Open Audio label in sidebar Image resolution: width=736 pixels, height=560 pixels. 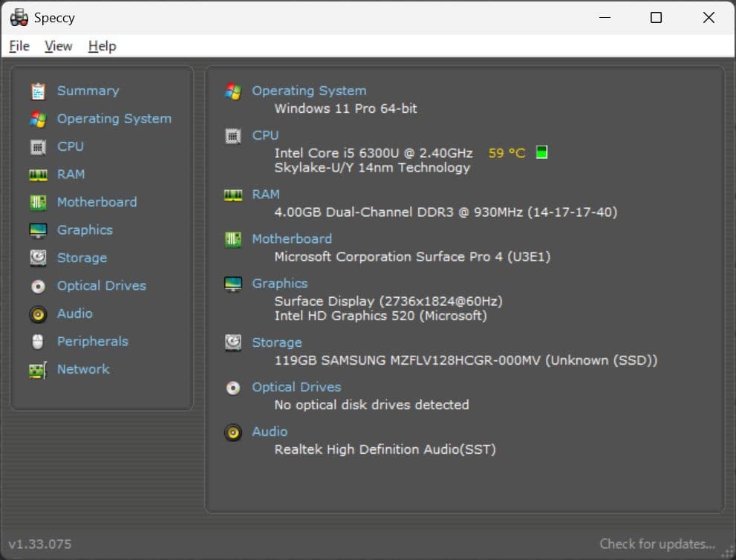tap(75, 313)
